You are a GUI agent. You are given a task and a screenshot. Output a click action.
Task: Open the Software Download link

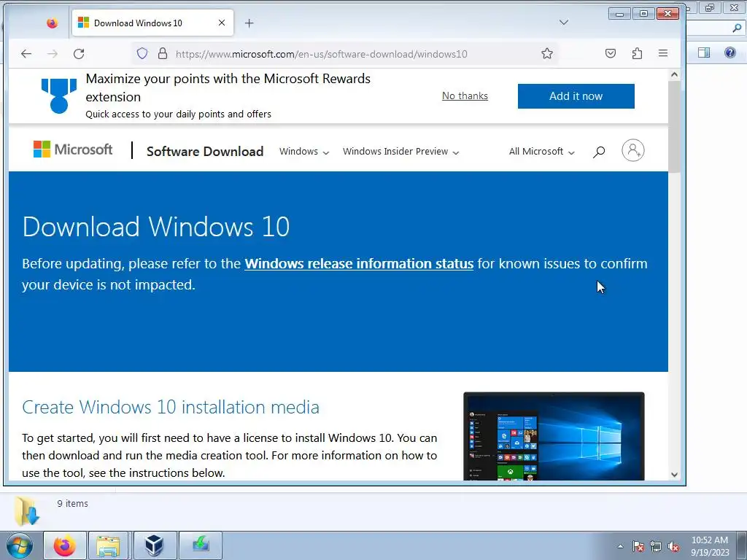[205, 152]
